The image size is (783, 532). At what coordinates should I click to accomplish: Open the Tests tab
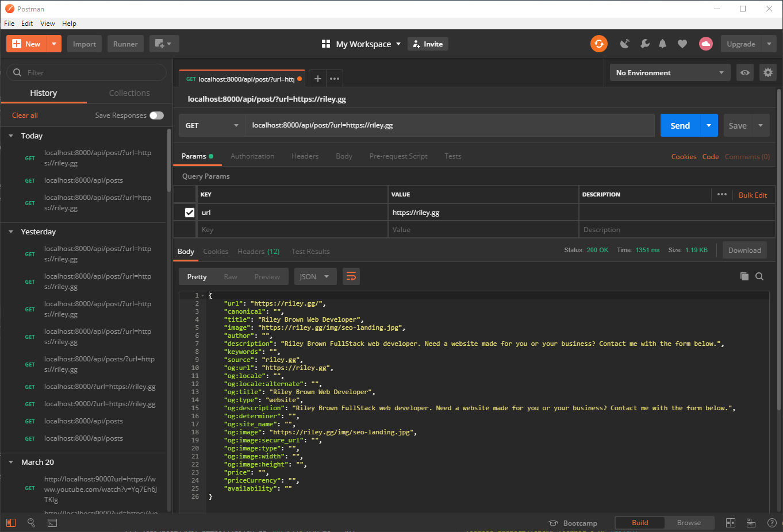click(453, 156)
